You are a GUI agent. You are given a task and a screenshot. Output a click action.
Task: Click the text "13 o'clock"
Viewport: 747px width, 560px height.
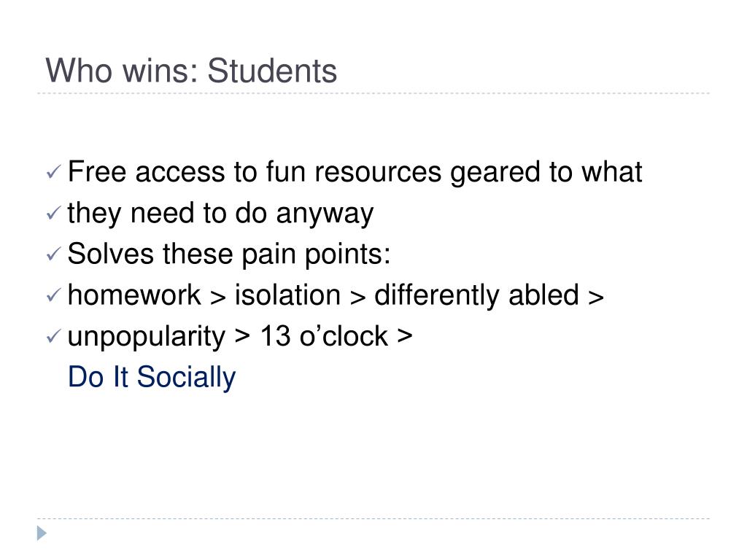point(324,336)
